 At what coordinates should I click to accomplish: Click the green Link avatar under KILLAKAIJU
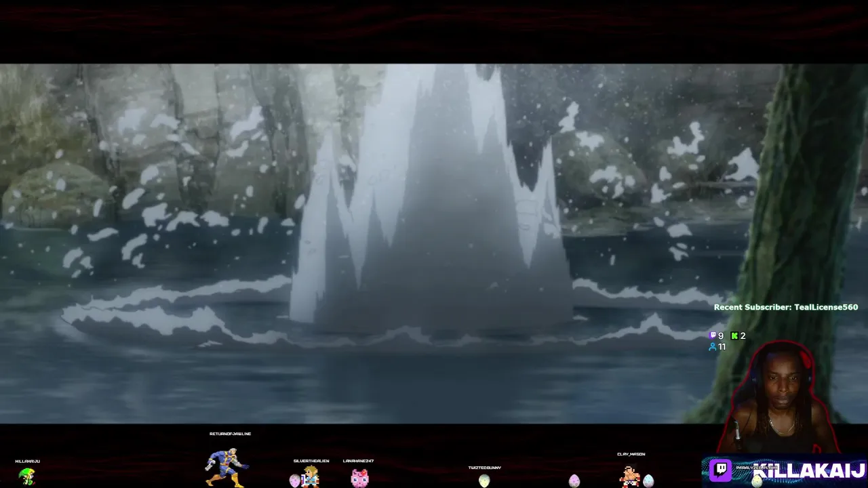pyautogui.click(x=26, y=476)
